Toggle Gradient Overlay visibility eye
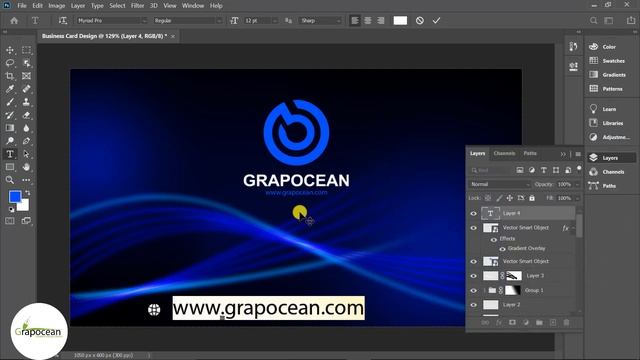This screenshot has width=640, height=360. point(502,249)
